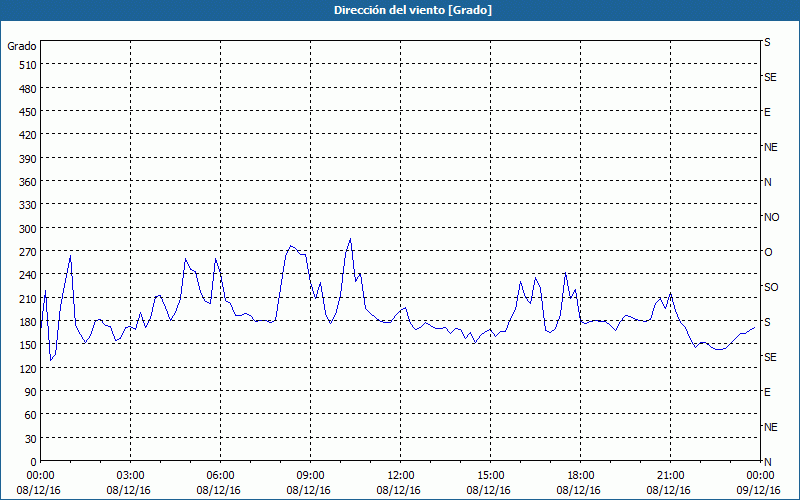Select the 08/12/16 date under 06:00
This screenshot has height=500, width=800.
218,490
